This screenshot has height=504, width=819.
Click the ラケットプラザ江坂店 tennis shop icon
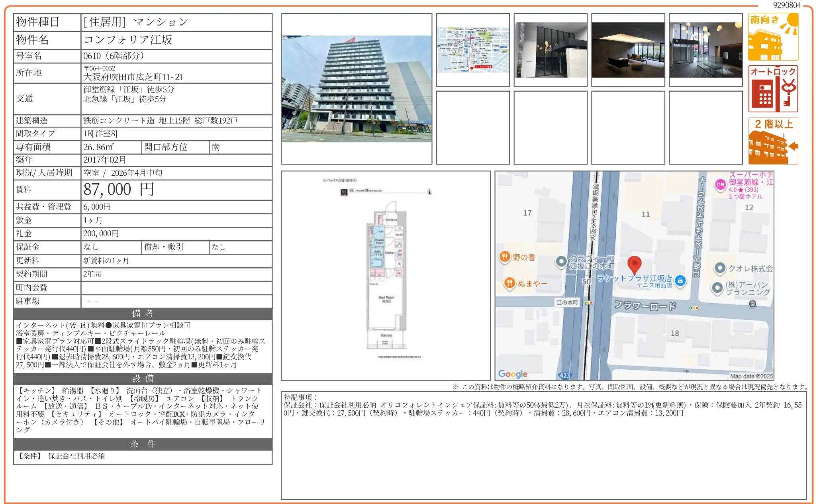pos(681,281)
